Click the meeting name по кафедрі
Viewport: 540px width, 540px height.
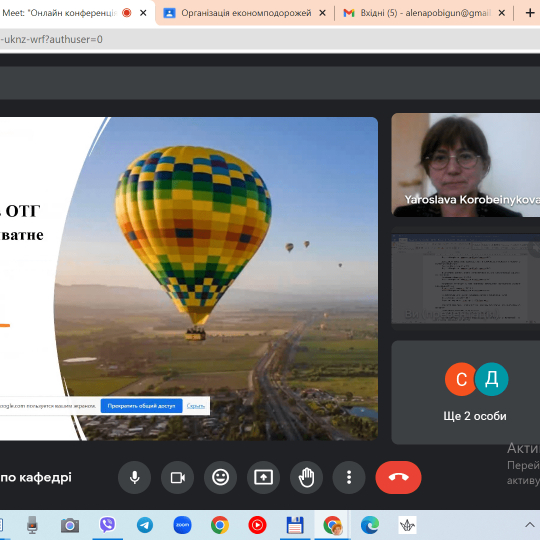click(x=36, y=477)
